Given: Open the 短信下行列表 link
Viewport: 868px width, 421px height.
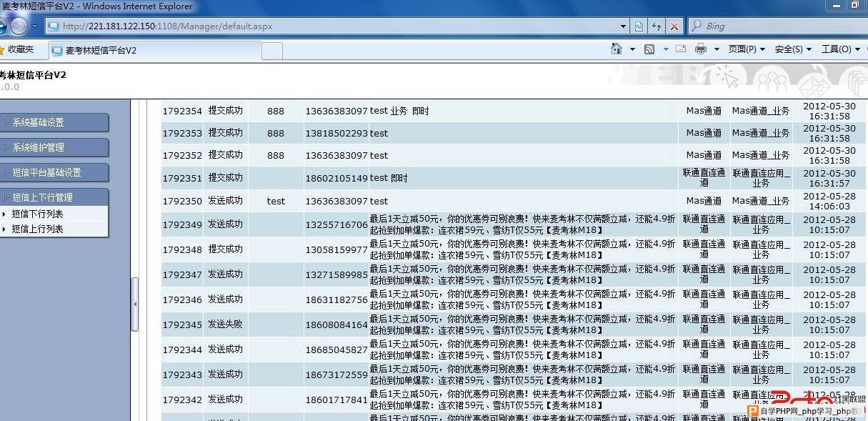Looking at the screenshot, I should [x=37, y=214].
